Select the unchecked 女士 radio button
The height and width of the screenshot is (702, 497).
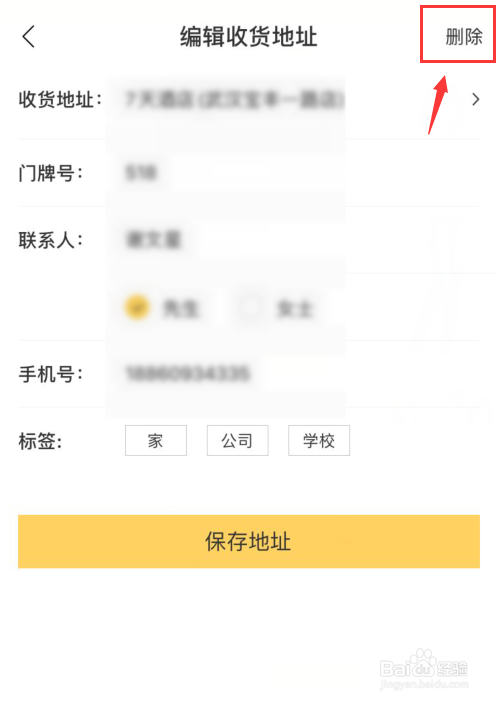(x=250, y=307)
